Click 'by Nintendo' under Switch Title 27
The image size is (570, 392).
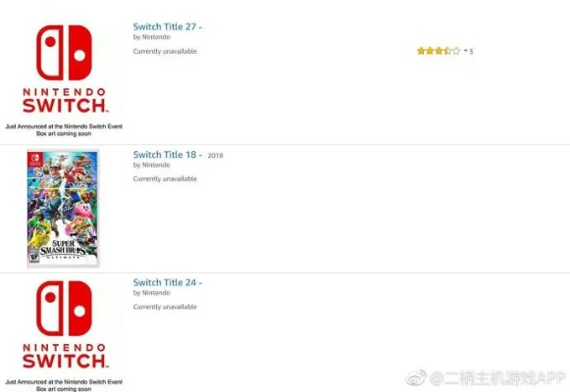[x=152, y=37]
